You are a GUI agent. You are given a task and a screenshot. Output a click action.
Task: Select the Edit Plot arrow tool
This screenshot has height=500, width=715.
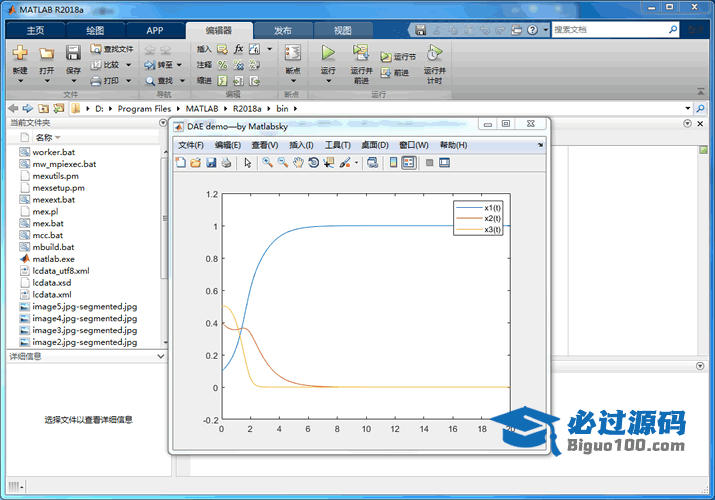248,163
